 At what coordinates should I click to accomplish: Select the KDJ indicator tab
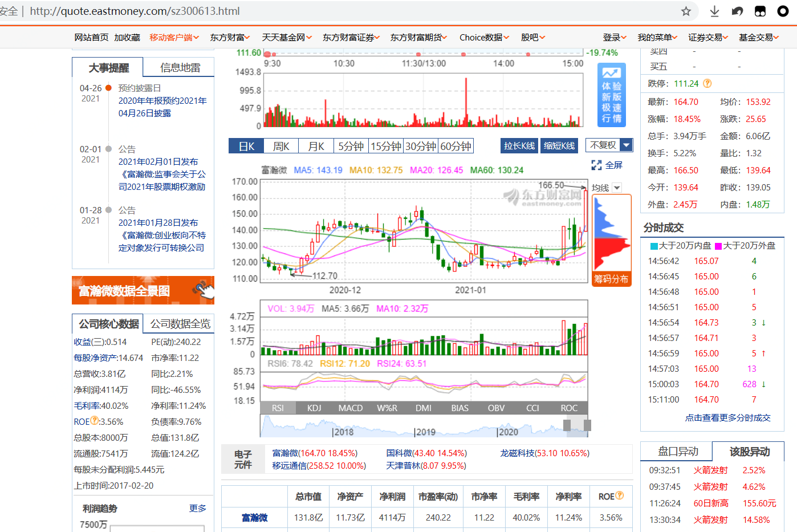coord(314,408)
